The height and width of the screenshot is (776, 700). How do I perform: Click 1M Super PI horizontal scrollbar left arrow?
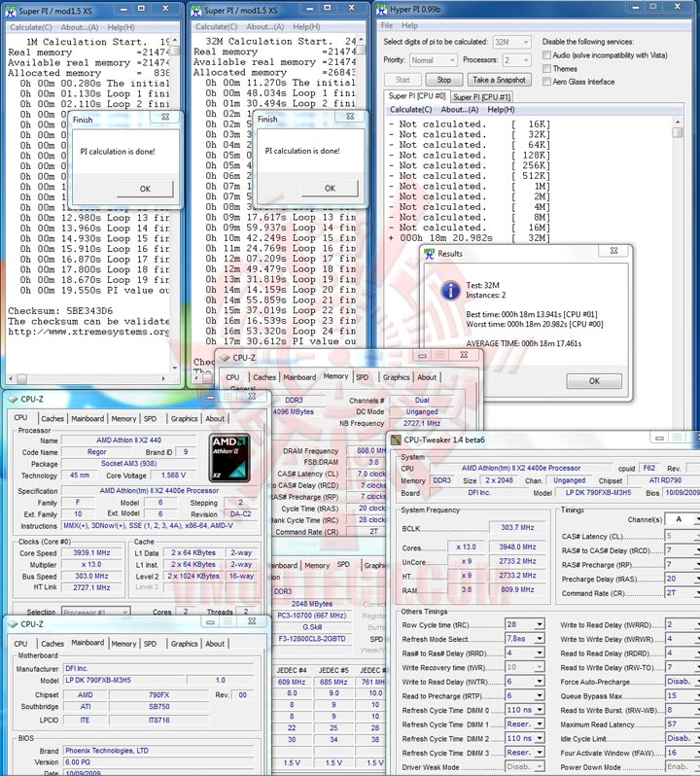pos(11,378)
